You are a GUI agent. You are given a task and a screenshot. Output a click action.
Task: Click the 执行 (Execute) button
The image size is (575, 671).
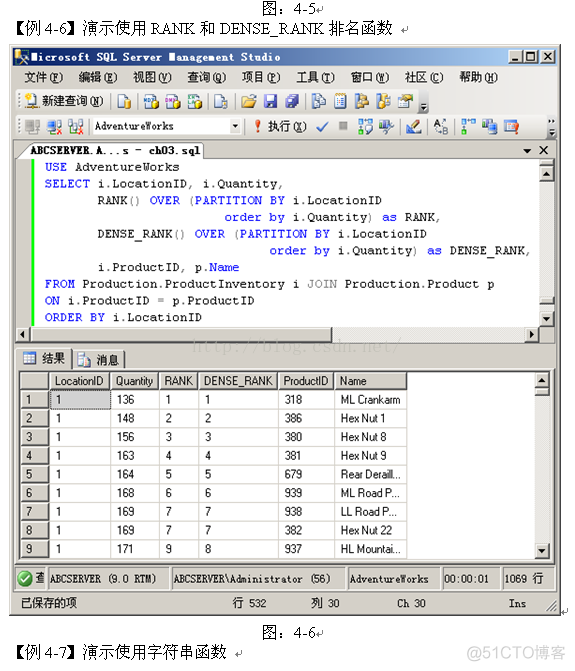click(280, 127)
